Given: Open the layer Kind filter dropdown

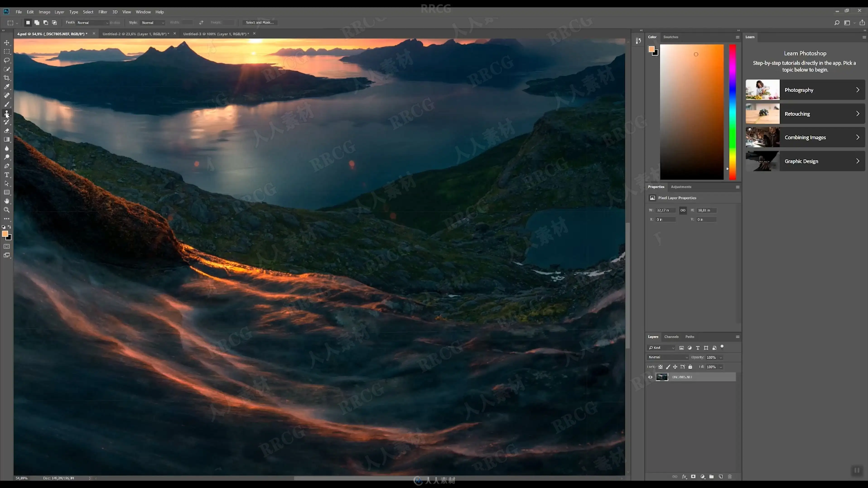Looking at the screenshot, I should [x=662, y=348].
